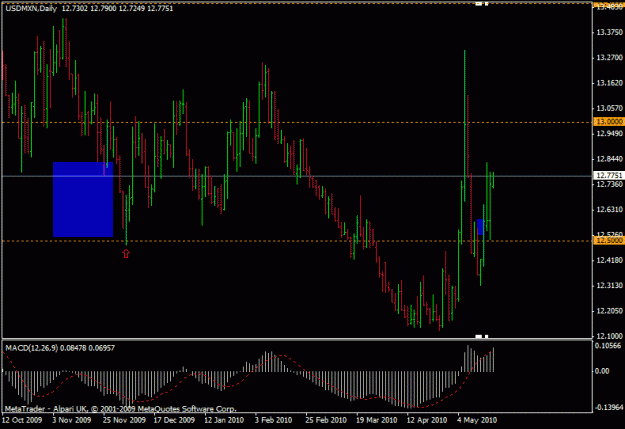Screen dimensions: 625x429
Task: Click the 13.2700 price scale value
Action: point(609,58)
